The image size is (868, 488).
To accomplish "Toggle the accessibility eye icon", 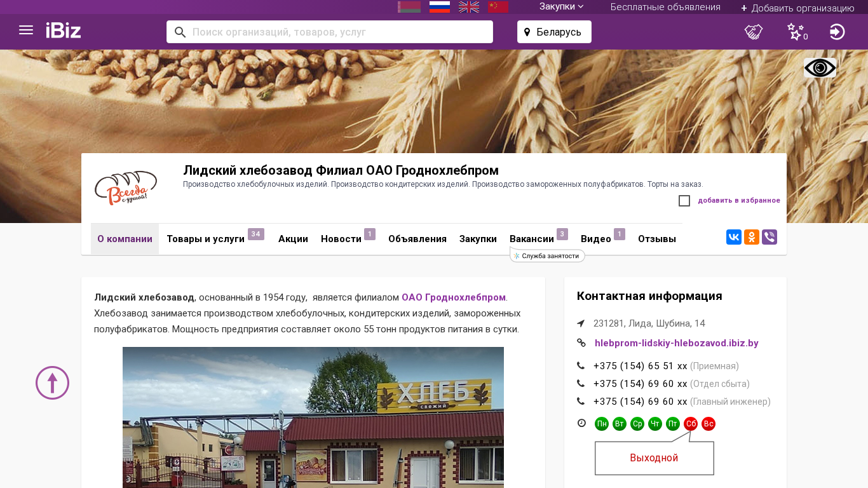I will pyautogui.click(x=820, y=68).
